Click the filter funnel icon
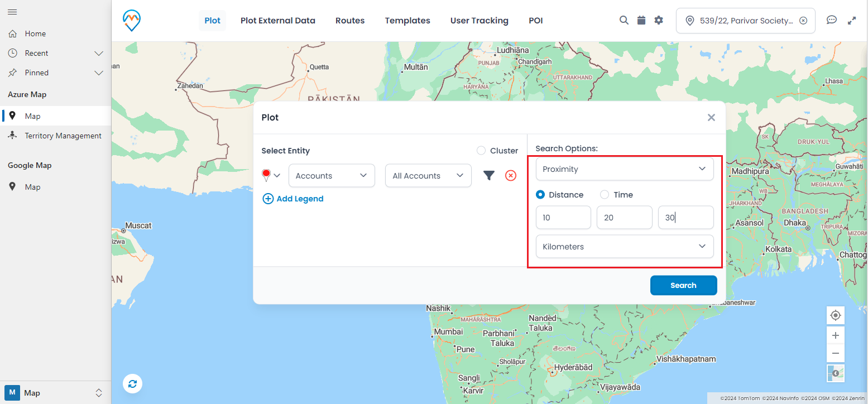This screenshot has width=868, height=404. pos(489,176)
